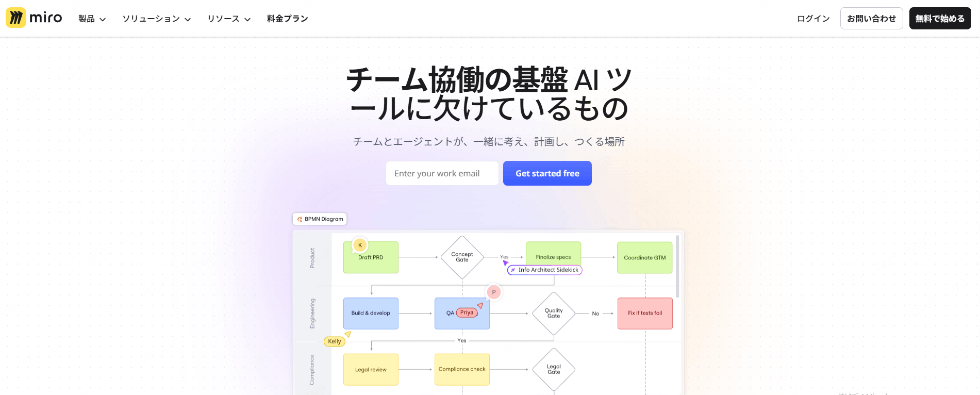The width and height of the screenshot is (980, 395).
Task: Expand the ソリューション menu
Action: pyautogui.click(x=156, y=19)
